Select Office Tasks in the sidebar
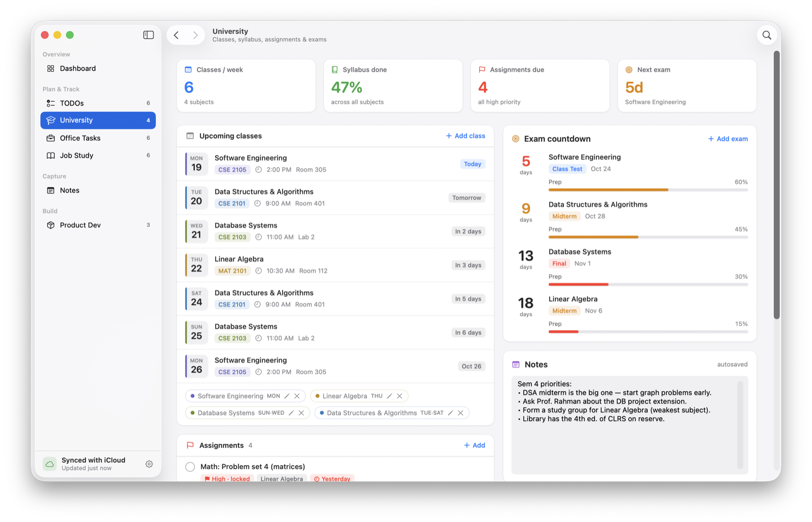 98,138
